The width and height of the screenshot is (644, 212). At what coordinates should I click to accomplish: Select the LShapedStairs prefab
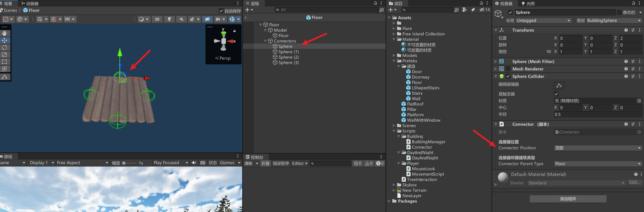pos(422,88)
